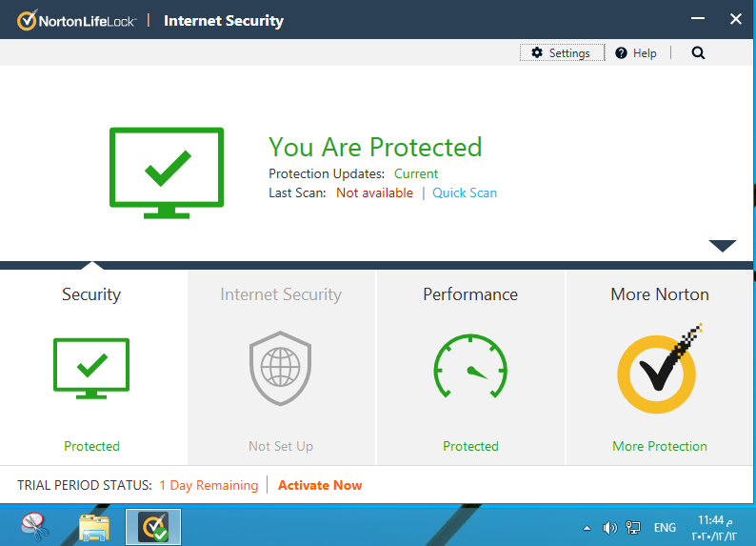The height and width of the screenshot is (546, 756).
Task: Click the Settings gear icon
Action: click(537, 52)
